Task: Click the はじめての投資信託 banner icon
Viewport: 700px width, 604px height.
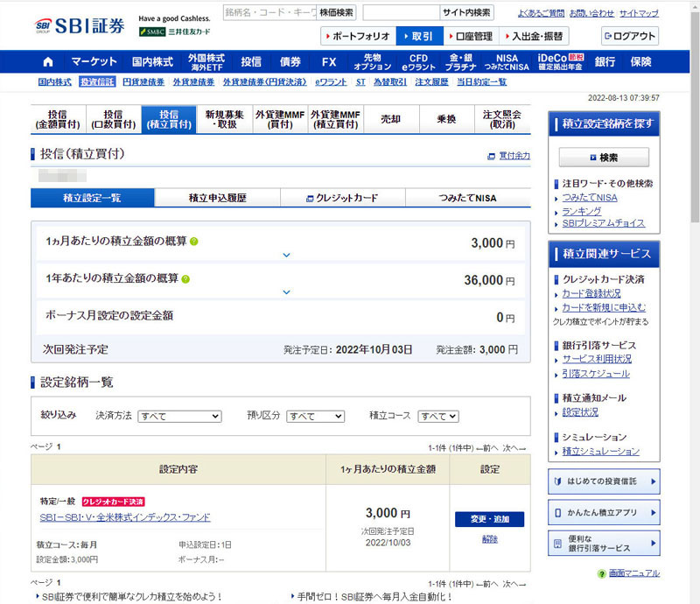Action: tap(560, 481)
